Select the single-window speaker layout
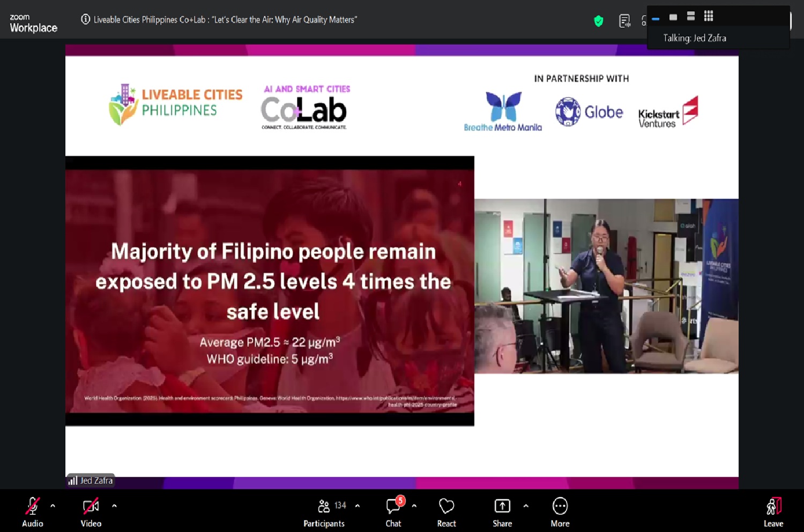Viewport: 804px width, 532px height. tap(673, 17)
